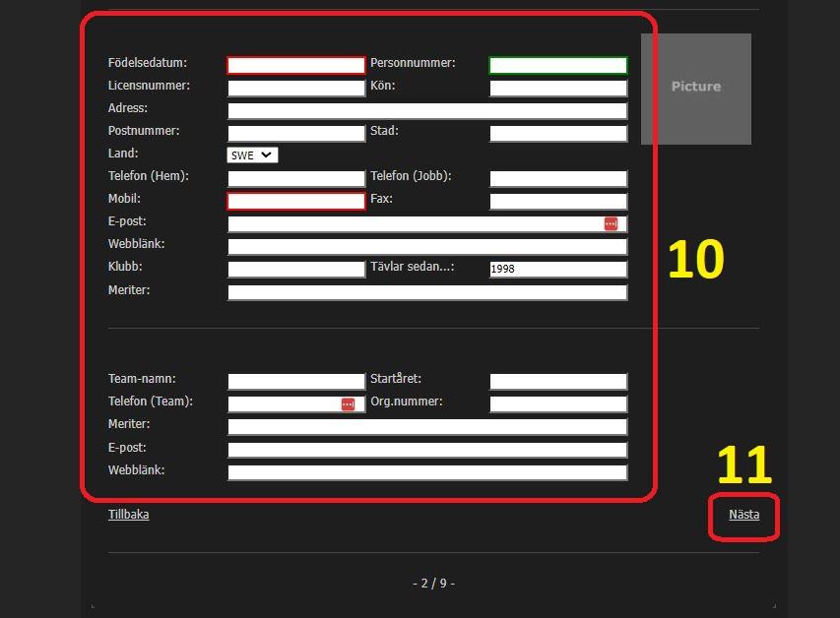Click the red icon in Telefon (Team) field

pos(348,404)
